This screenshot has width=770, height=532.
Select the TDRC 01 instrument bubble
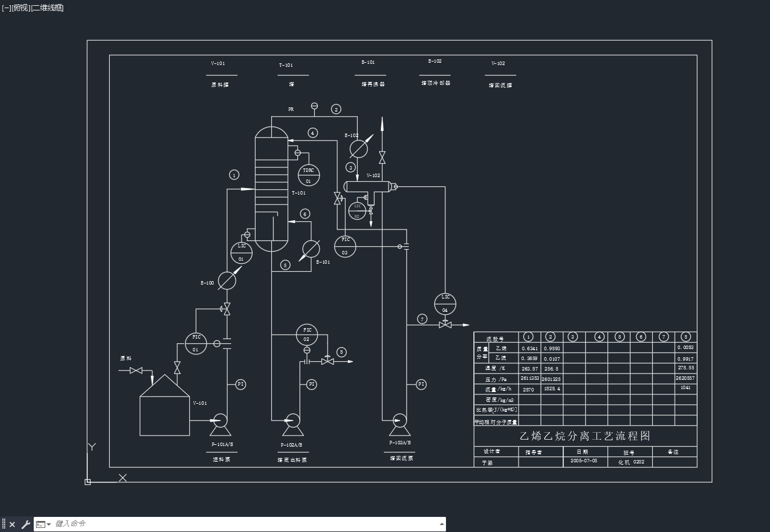coord(308,175)
